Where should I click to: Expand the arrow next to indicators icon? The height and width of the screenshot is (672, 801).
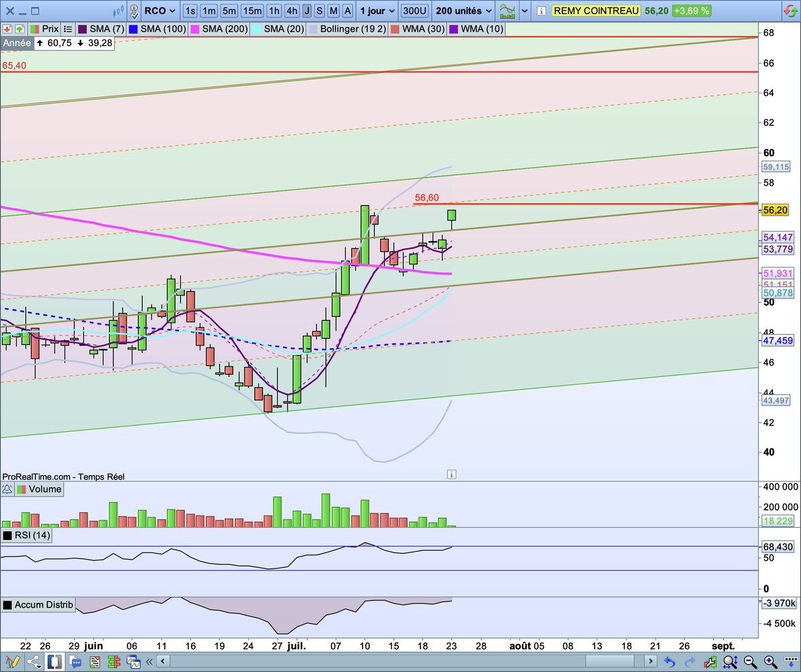point(524,11)
